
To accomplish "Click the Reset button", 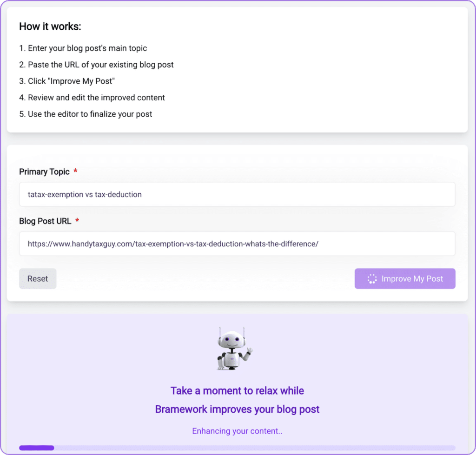I will 38,278.
